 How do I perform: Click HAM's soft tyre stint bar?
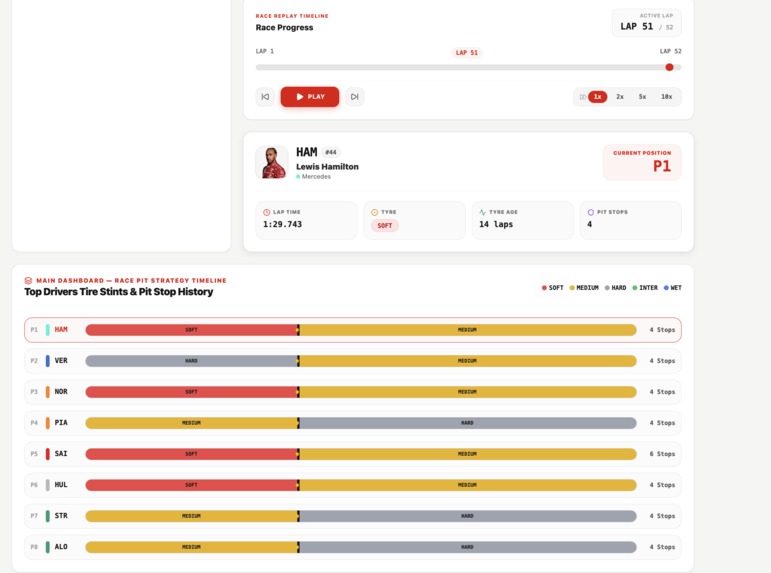tap(191, 330)
